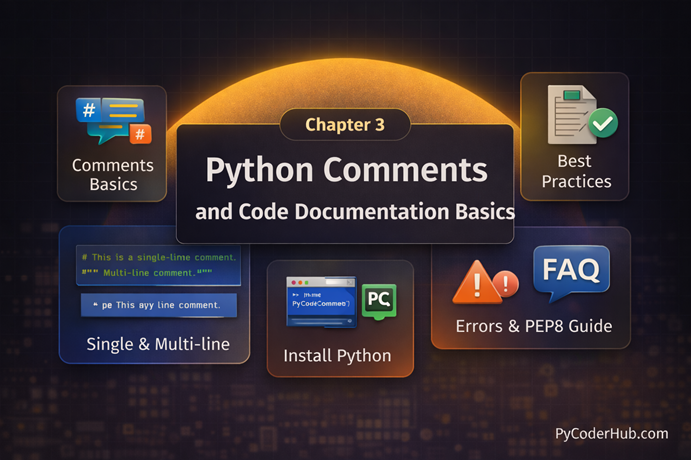Click the Python Comments title text
The width and height of the screenshot is (691, 460).
[x=346, y=171]
